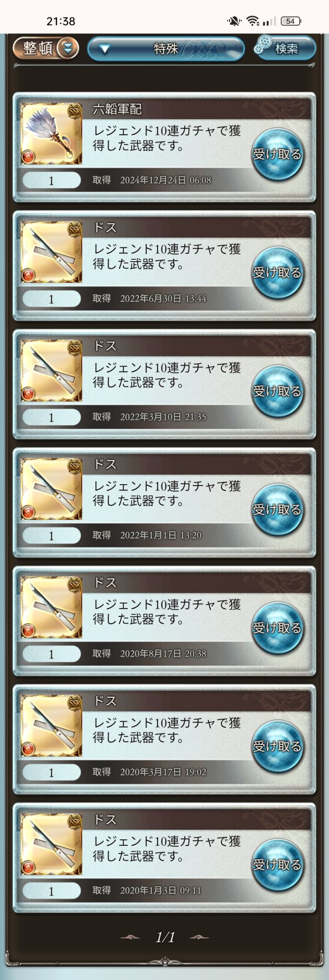
Task: Claim the ドス from 2020年8月17日
Action: (x=277, y=628)
